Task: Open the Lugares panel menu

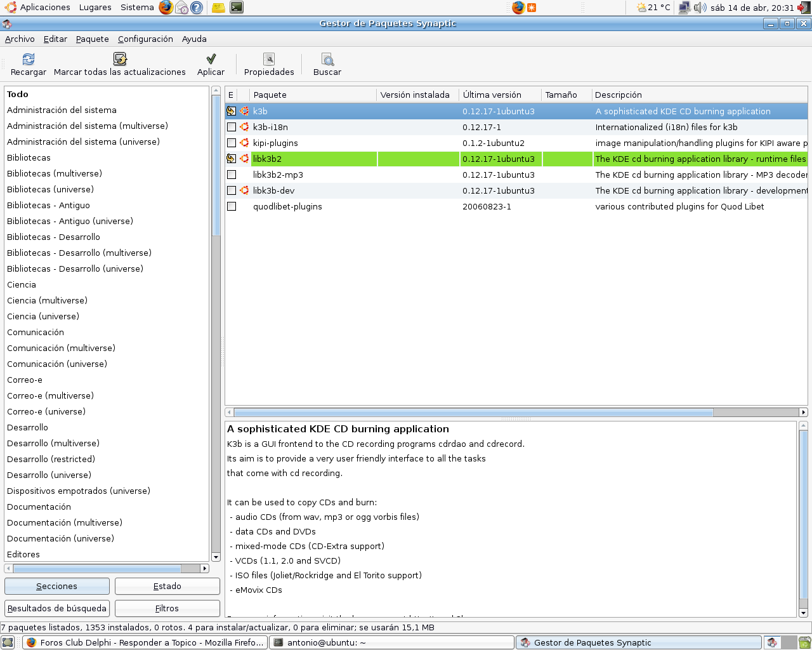Action: click(95, 8)
